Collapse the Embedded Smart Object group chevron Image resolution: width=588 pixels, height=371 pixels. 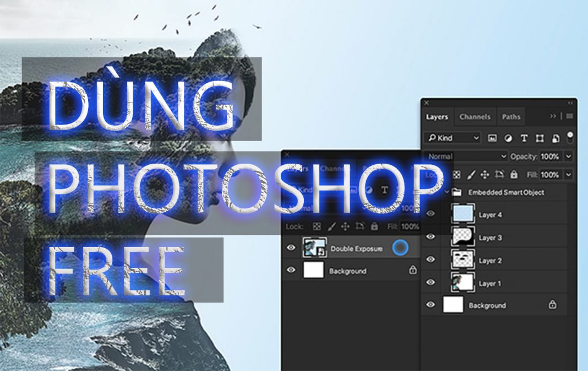tap(447, 192)
